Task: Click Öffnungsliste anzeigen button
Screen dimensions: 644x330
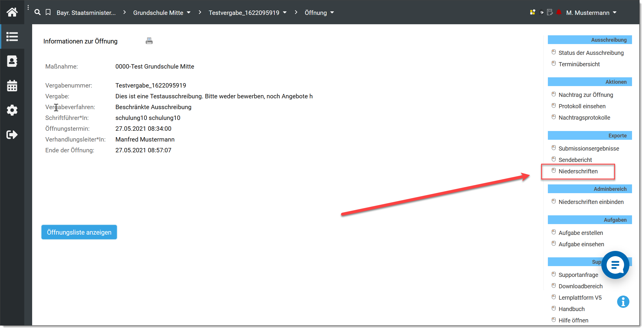Action: point(79,232)
